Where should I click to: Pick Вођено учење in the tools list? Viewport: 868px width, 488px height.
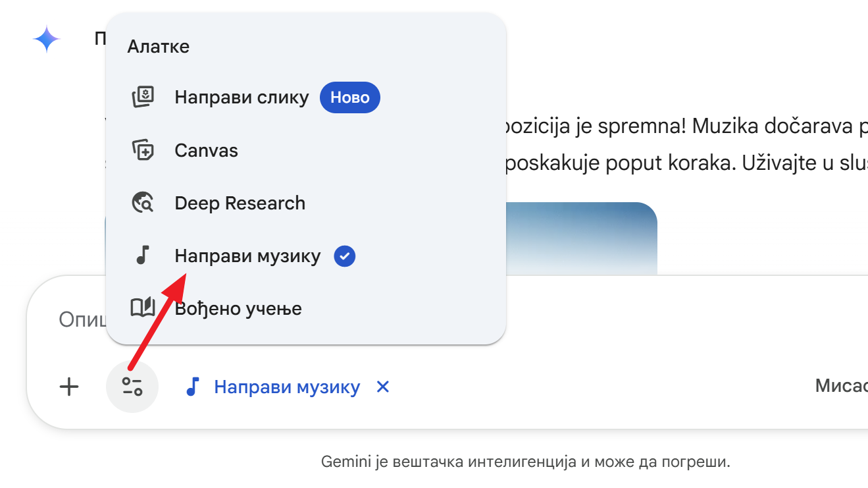click(x=238, y=308)
